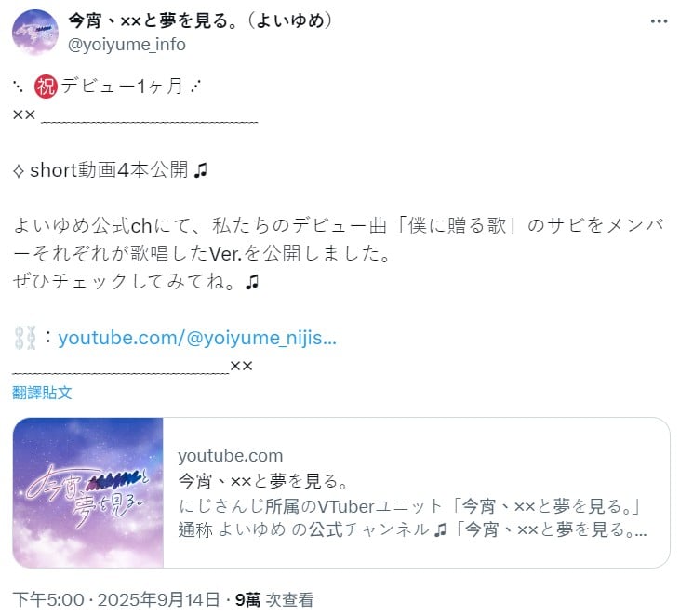Open the youtube.com/@yoiyume_nijis... link
The height and width of the screenshot is (616, 680).
(x=197, y=338)
